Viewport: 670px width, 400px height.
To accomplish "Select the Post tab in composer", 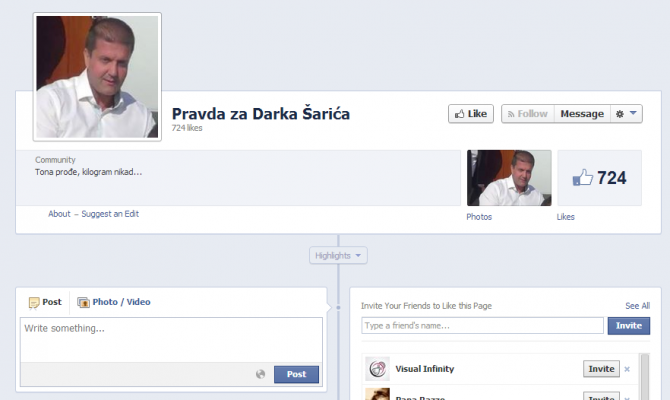I will point(45,302).
